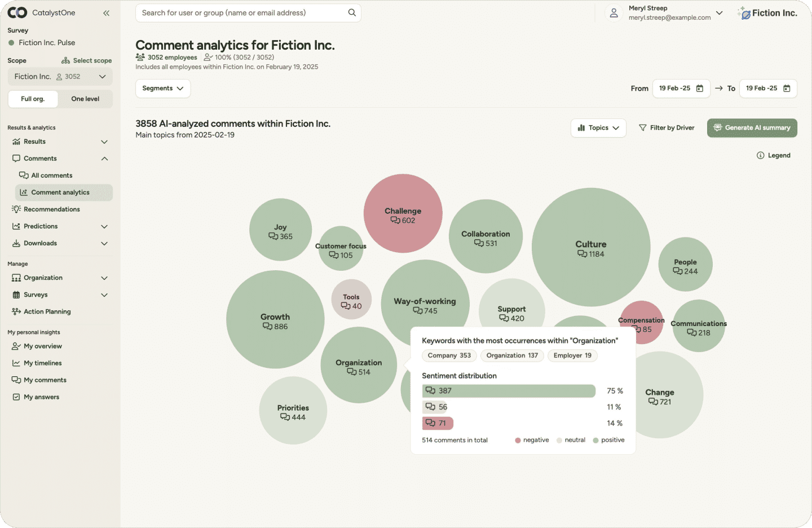Open the From date calendar icon

pos(700,89)
